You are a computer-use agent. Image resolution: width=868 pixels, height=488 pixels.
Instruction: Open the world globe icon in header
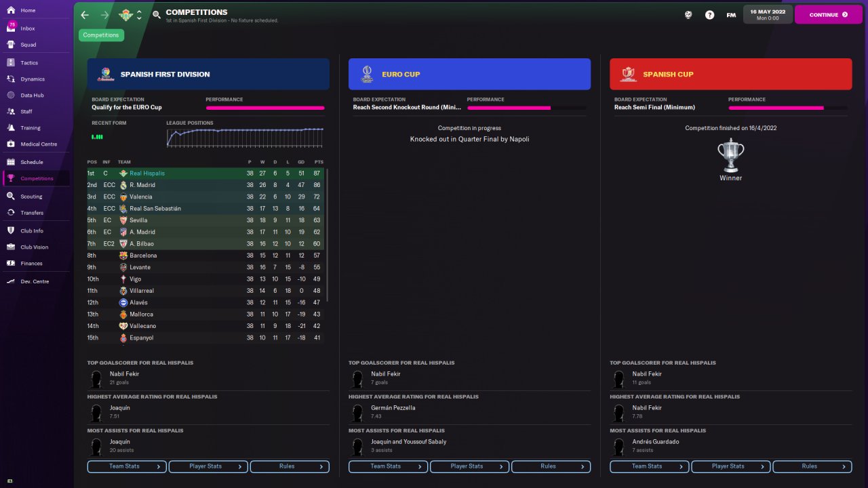click(688, 15)
